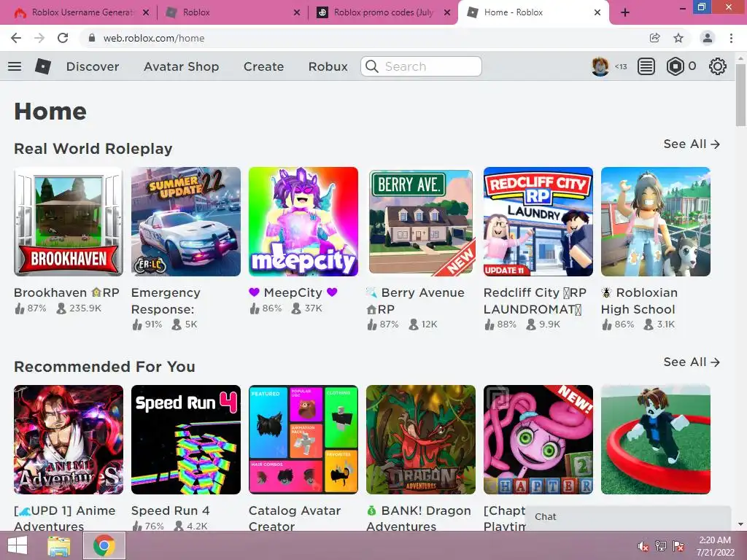747x560 pixels.
Task: Open the Dragon Adventures thumbnail
Action: pyautogui.click(x=421, y=440)
